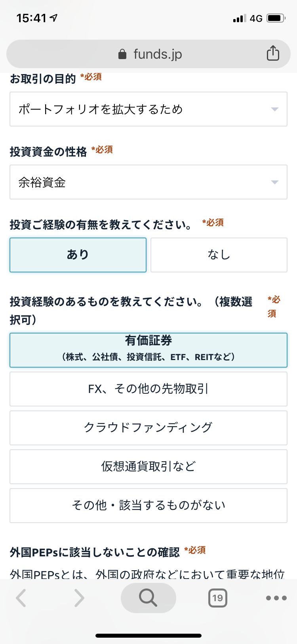Select あり for investment experience
The height and width of the screenshot is (644, 297).
click(x=78, y=255)
